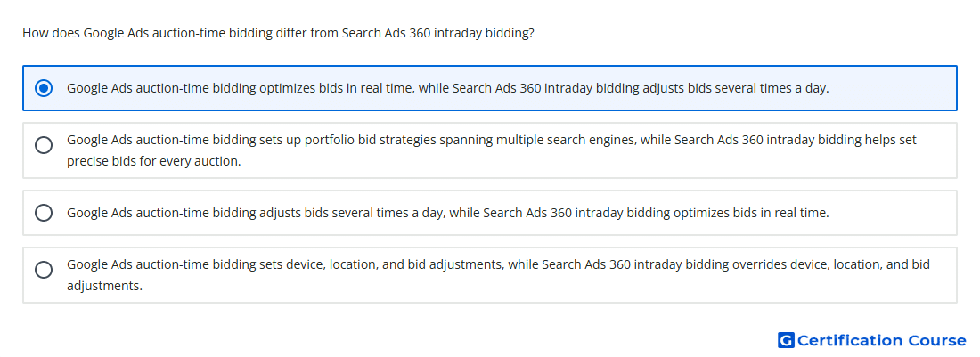Image resolution: width=980 pixels, height=357 pixels.
Task: Click empty right area of third answer card
Action: pos(894,213)
